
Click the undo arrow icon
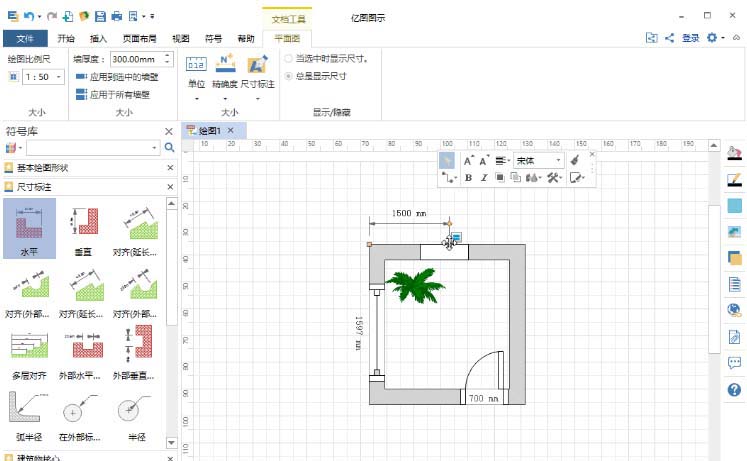click(30, 16)
